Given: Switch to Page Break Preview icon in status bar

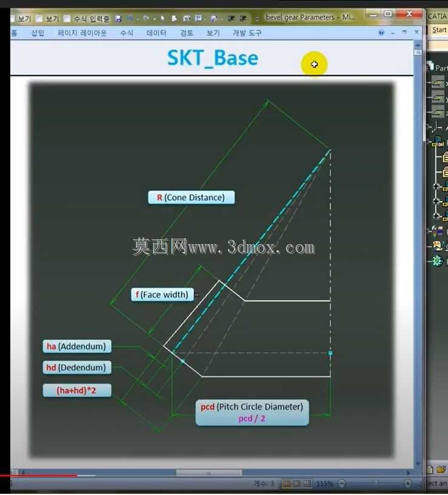Looking at the screenshot, I should click(x=307, y=483).
